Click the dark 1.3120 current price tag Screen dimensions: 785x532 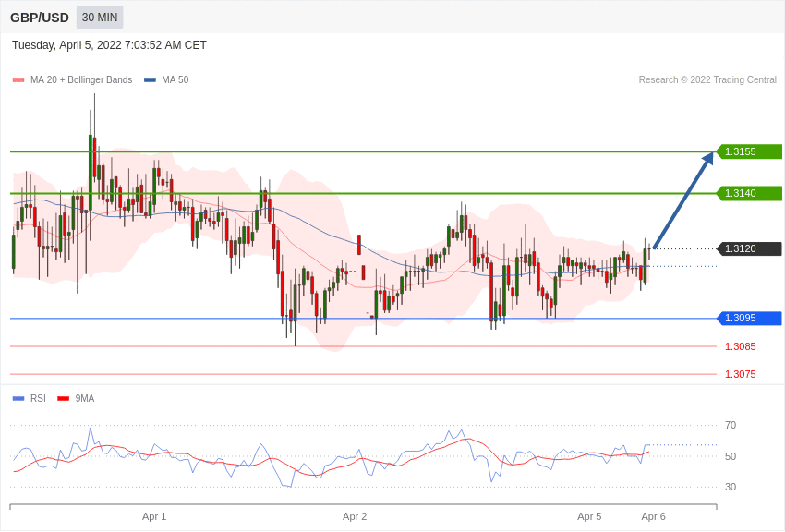[x=750, y=248]
